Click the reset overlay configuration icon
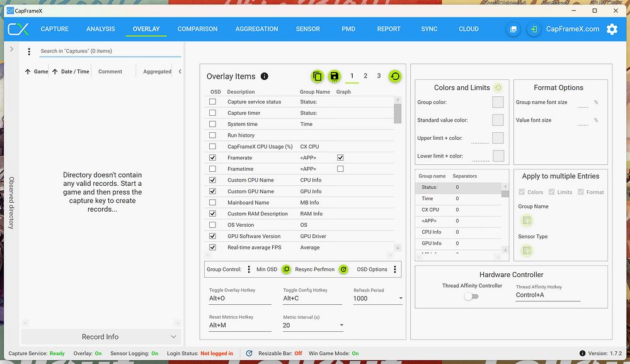This screenshot has width=630, height=364. 395,76
